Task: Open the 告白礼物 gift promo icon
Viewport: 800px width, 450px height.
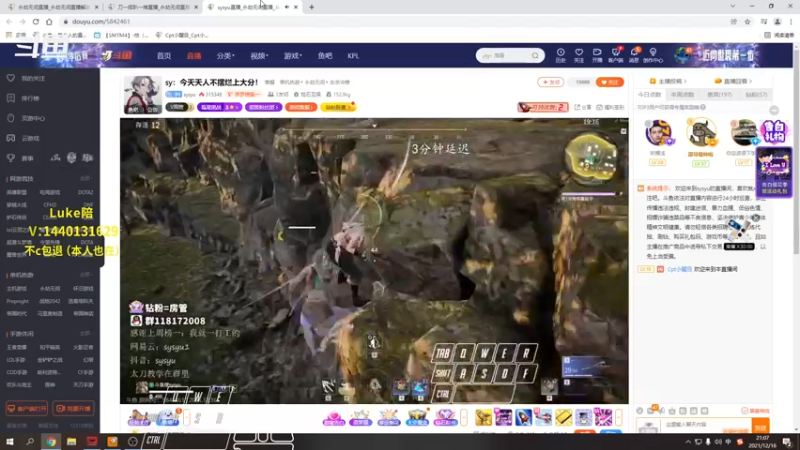Action: (x=773, y=132)
